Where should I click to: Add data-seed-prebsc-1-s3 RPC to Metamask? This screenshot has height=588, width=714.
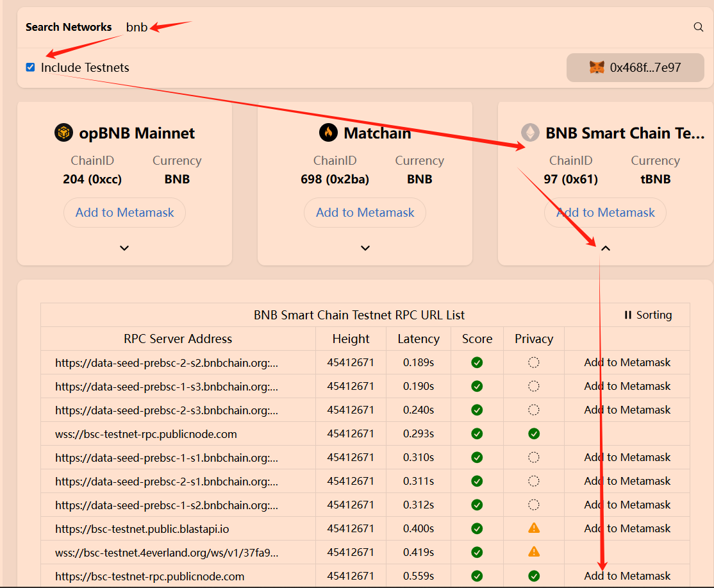point(627,386)
